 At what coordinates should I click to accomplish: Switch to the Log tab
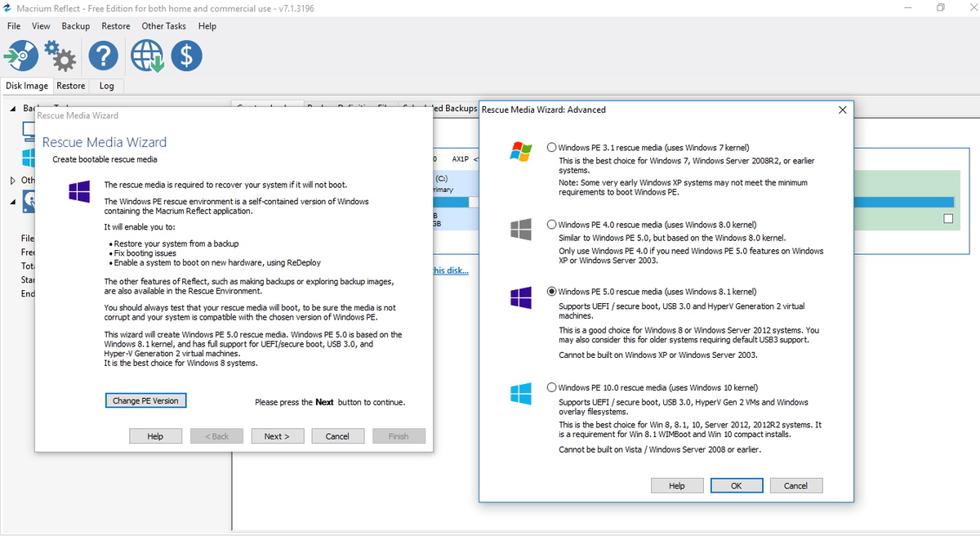click(x=107, y=86)
